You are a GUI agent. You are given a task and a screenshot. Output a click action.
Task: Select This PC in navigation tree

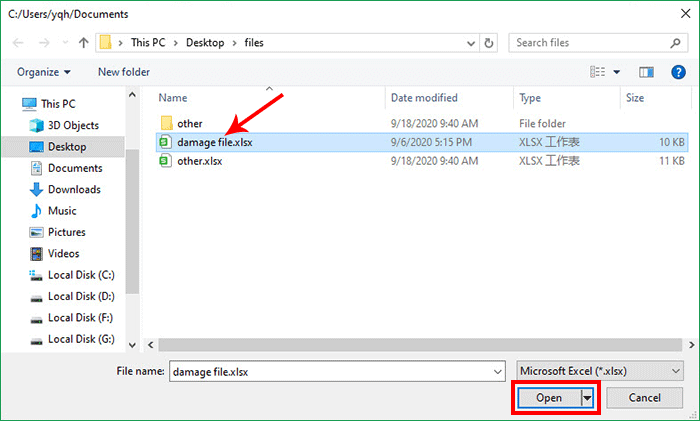[x=58, y=104]
